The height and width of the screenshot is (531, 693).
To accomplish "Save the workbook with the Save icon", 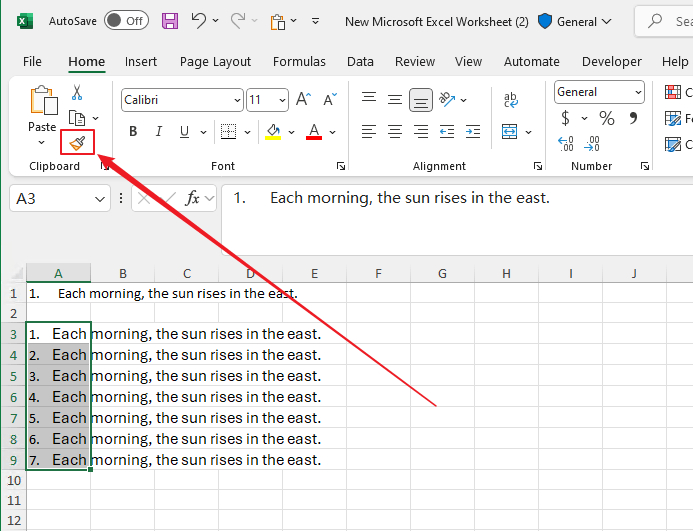I will [x=170, y=21].
